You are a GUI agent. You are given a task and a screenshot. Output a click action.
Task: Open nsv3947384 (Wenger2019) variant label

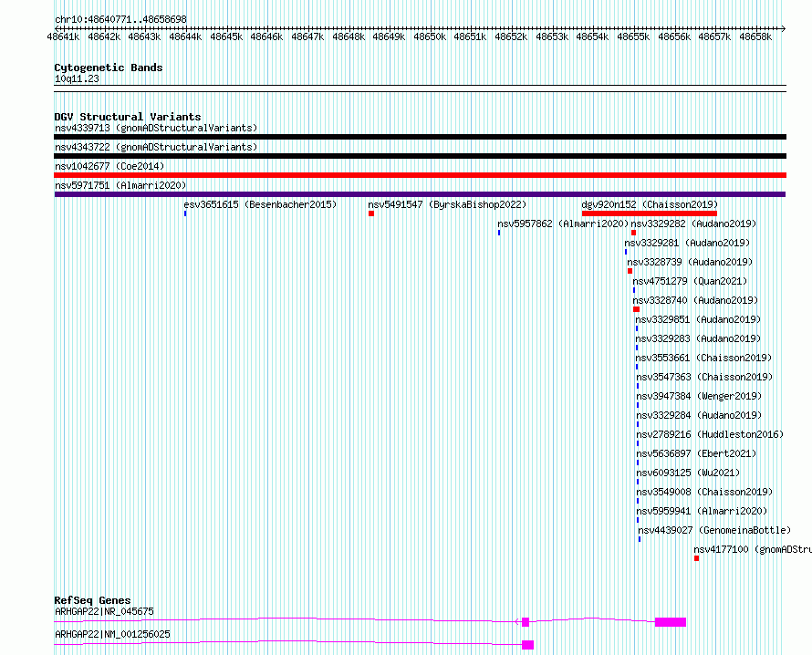[x=699, y=396]
